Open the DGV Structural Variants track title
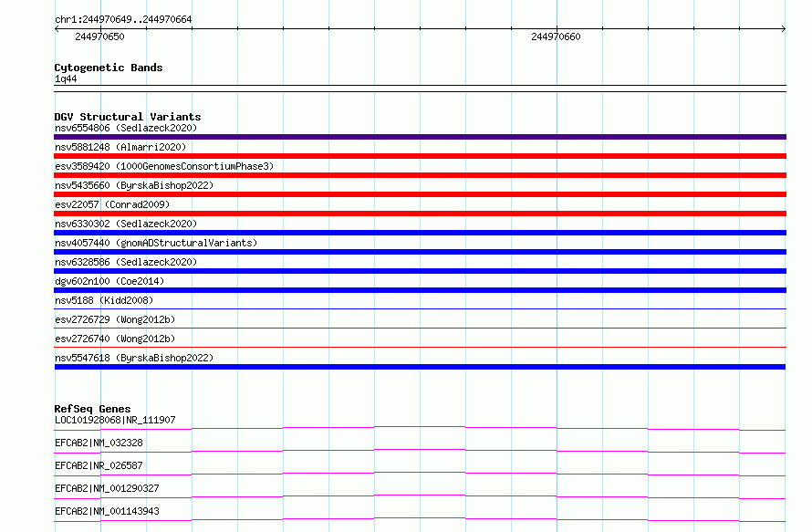 point(128,117)
